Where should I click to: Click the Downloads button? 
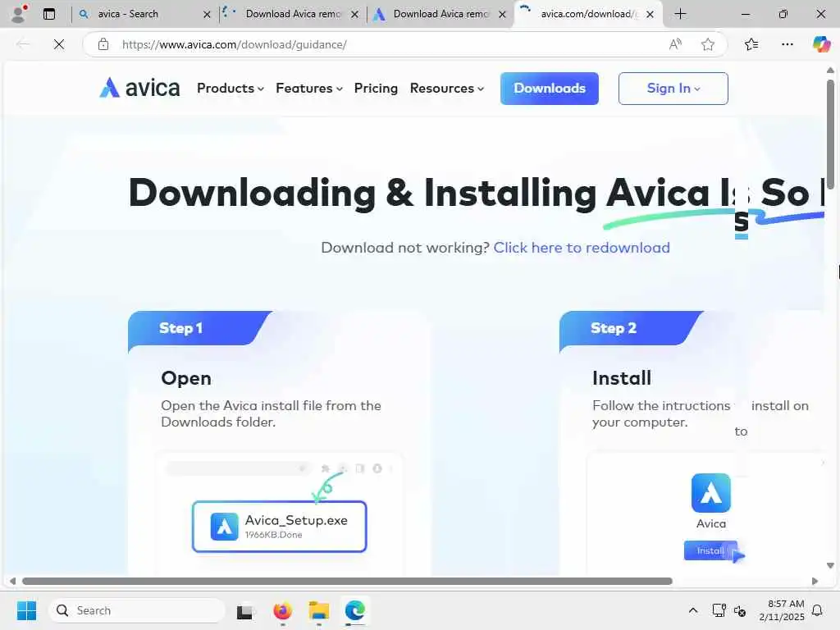549,89
